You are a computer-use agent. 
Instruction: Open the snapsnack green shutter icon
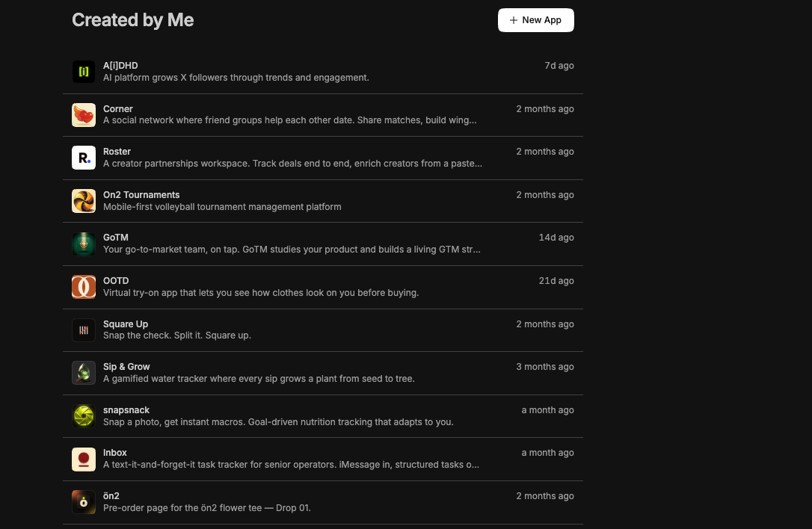84,416
